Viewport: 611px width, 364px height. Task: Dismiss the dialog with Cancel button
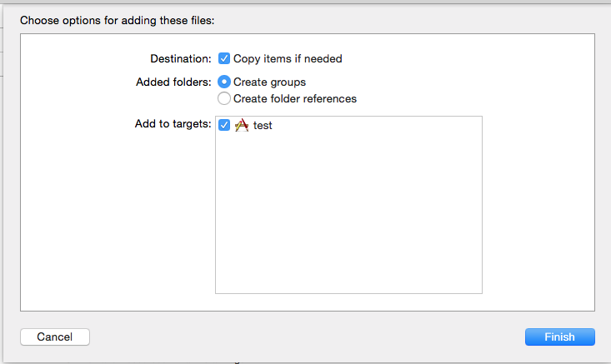click(x=55, y=337)
